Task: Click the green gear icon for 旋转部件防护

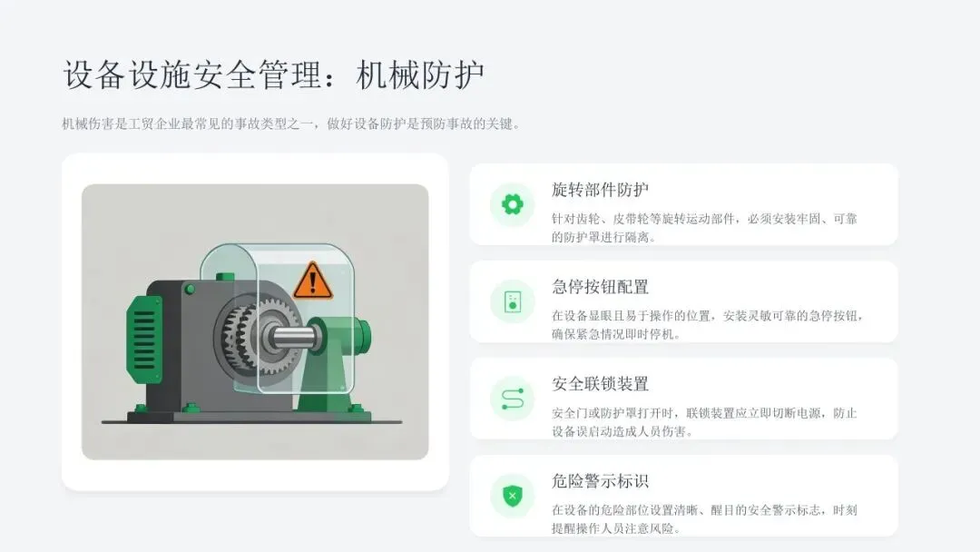Action: point(513,204)
